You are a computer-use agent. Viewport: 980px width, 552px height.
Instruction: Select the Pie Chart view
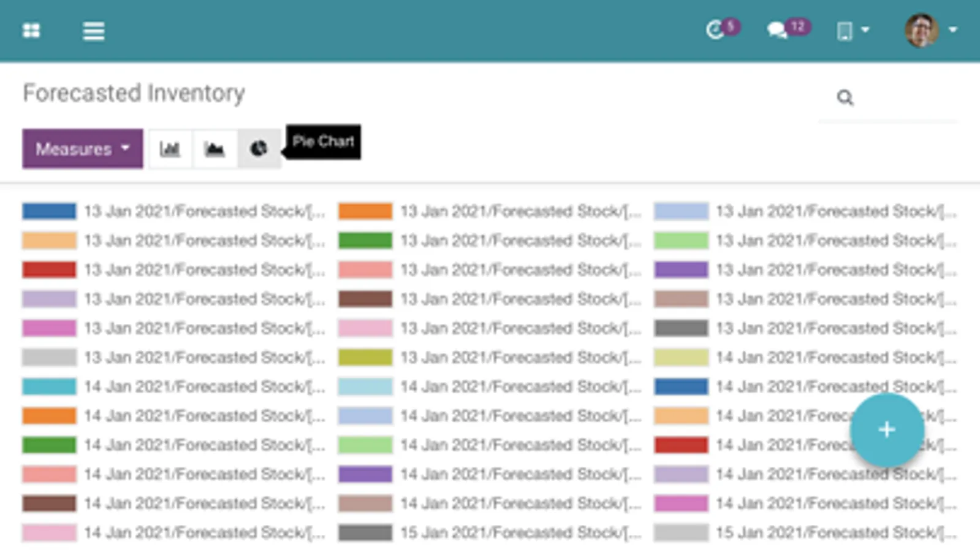(x=259, y=148)
